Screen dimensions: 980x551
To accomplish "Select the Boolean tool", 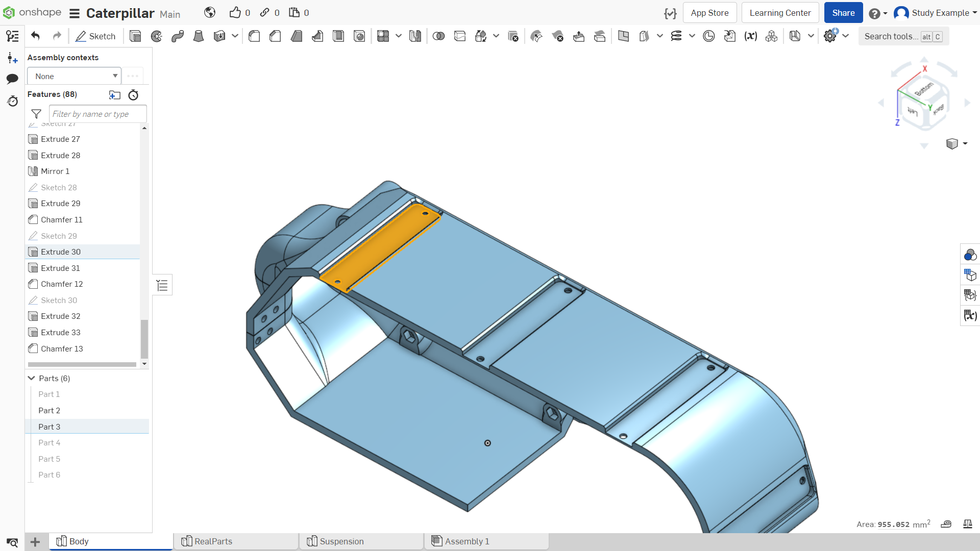I will 438,36.
